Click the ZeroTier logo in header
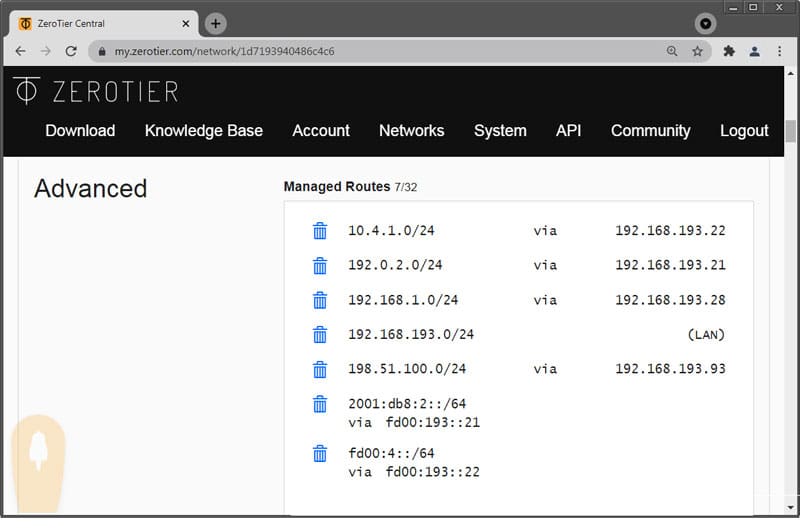The image size is (800, 528). (96, 91)
